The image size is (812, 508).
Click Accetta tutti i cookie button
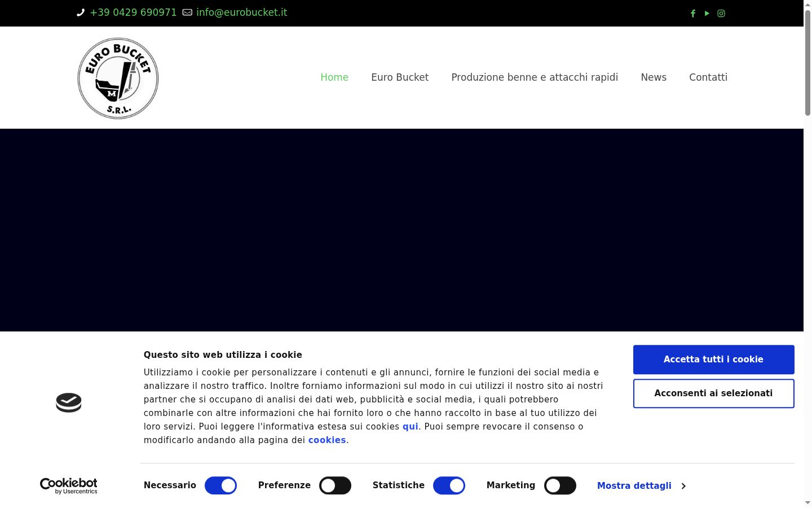[713, 360]
